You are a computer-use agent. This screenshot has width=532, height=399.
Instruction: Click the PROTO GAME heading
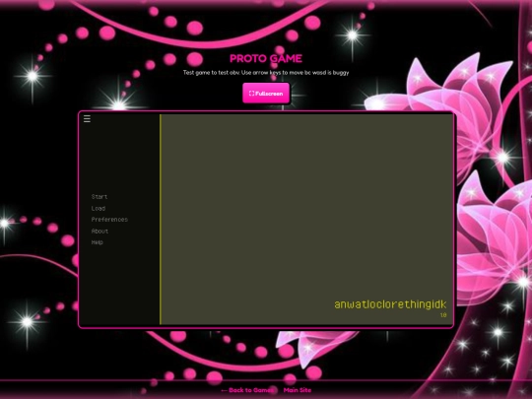pos(266,59)
